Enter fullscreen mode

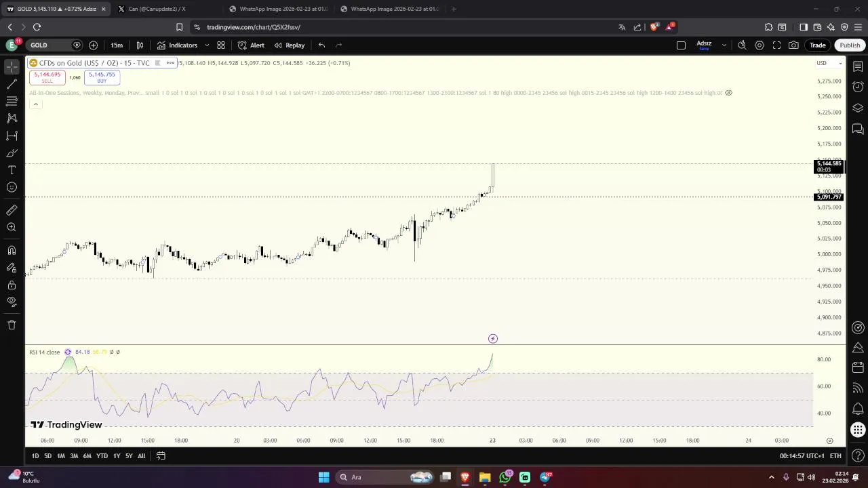pos(776,45)
